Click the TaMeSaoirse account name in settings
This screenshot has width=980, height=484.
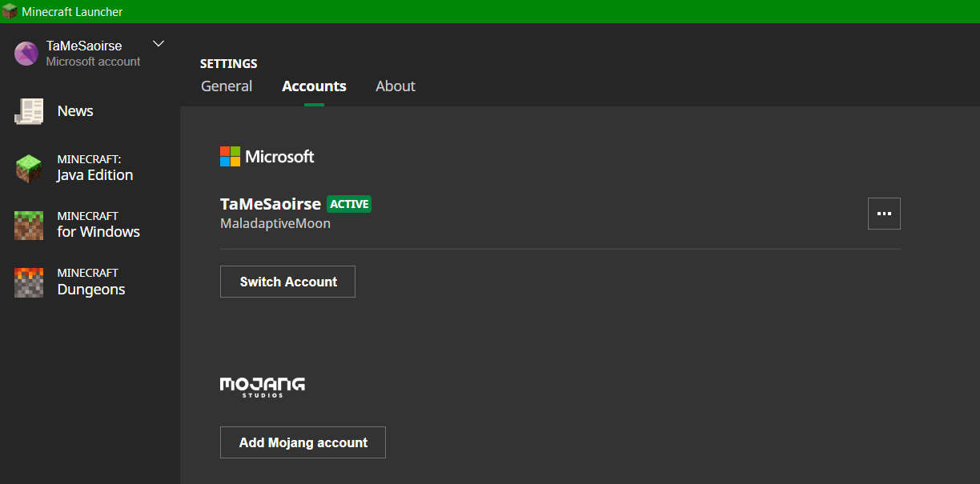click(271, 204)
